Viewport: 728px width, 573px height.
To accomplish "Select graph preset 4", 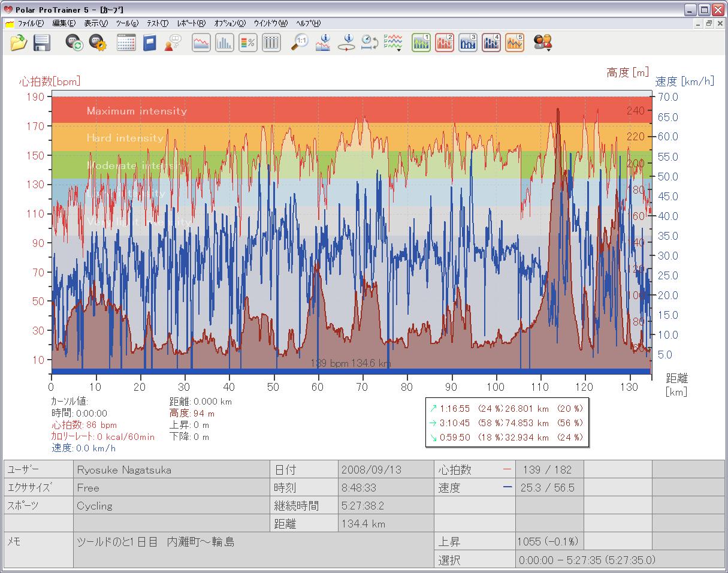I will click(x=491, y=43).
